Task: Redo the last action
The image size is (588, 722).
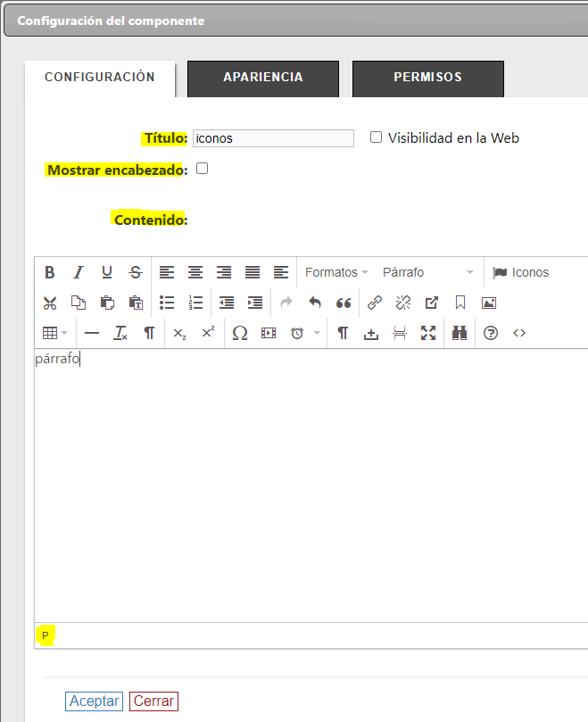Action: tap(286, 303)
